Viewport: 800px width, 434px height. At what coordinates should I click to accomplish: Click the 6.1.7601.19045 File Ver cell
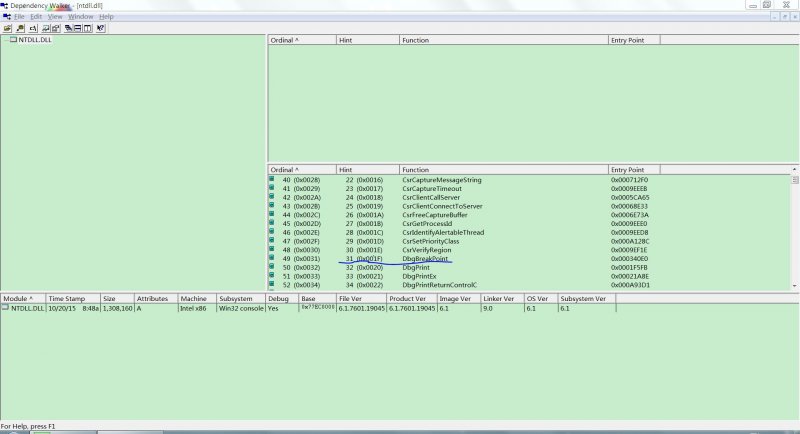coord(362,308)
